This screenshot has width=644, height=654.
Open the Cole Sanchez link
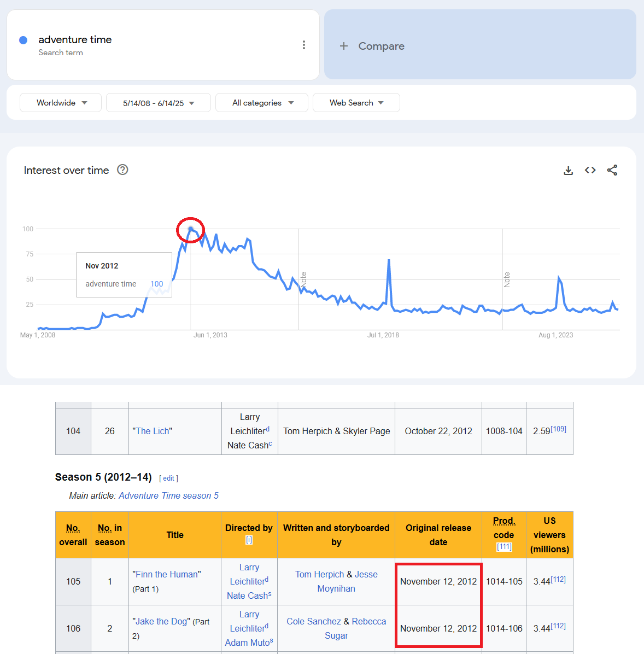click(314, 622)
